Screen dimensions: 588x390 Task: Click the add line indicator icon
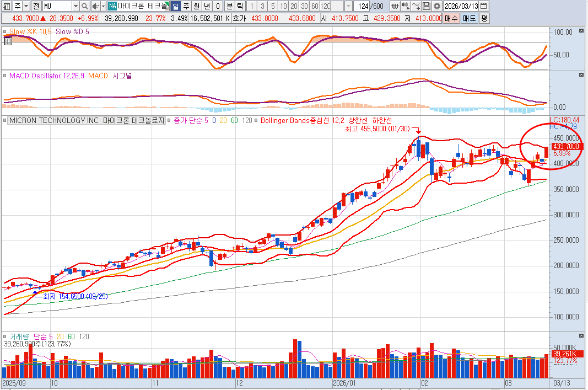(416, 6)
